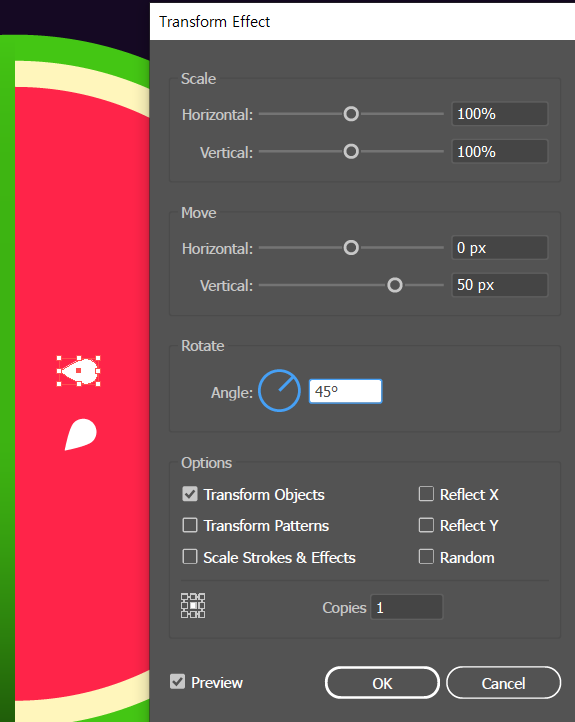Viewport: 575px width, 722px height.
Task: Click the Copies label
Action: (x=344, y=608)
